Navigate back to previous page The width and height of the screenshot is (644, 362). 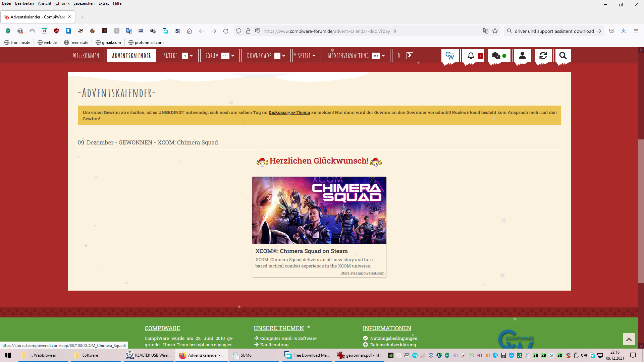tap(202, 31)
